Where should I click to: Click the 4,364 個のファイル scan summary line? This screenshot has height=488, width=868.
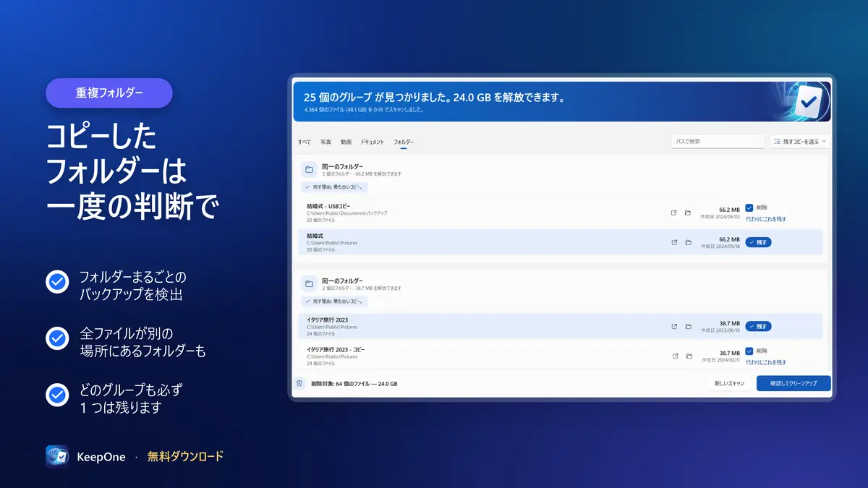pyautogui.click(x=364, y=110)
